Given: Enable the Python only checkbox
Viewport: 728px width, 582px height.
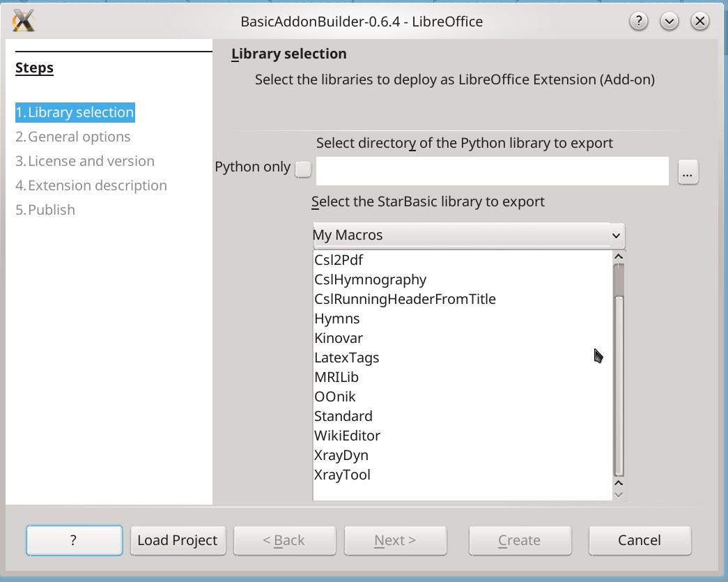Looking at the screenshot, I should click(303, 169).
